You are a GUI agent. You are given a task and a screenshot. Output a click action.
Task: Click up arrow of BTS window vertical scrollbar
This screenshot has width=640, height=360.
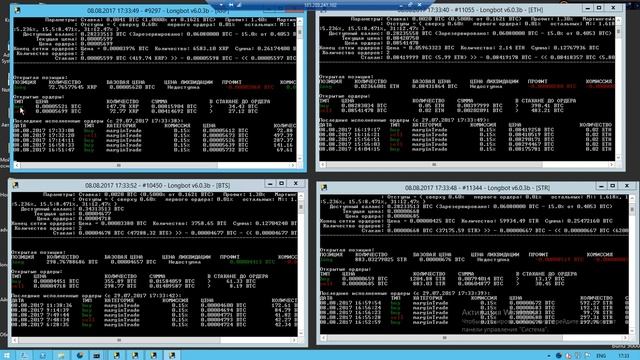coord(301,196)
